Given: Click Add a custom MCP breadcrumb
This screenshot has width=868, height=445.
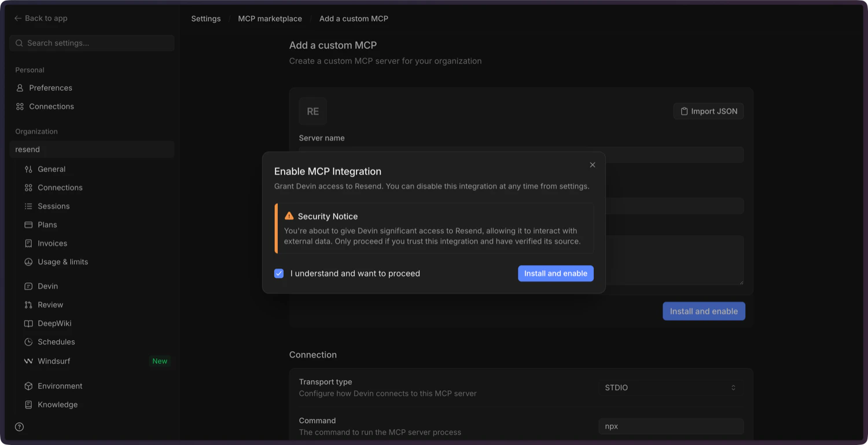Looking at the screenshot, I should [x=354, y=19].
